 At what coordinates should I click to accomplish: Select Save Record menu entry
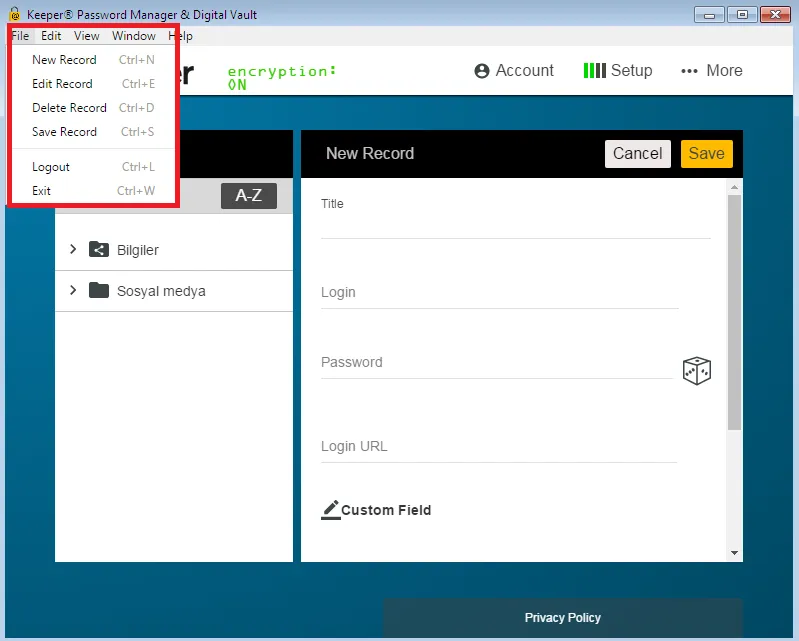[93, 131]
